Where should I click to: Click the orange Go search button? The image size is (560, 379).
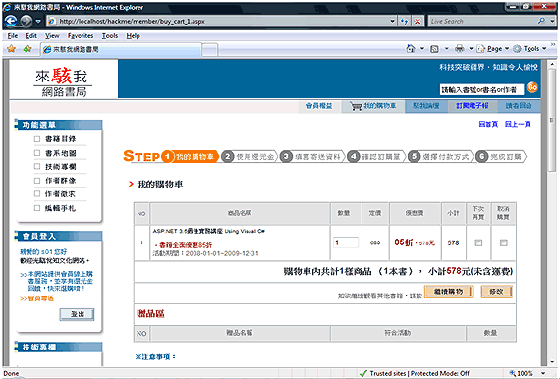pos(532,87)
